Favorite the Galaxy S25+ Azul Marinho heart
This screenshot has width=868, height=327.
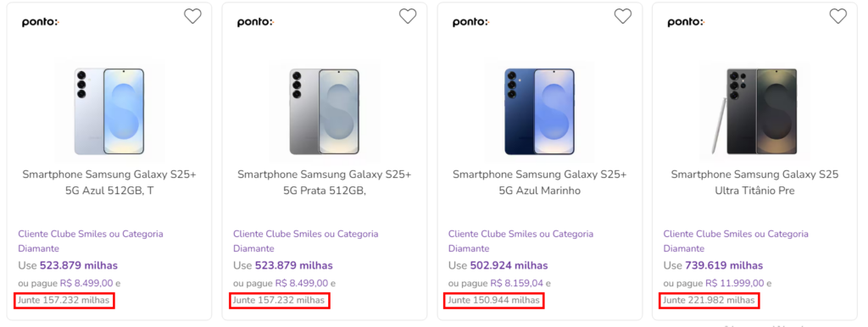623,17
